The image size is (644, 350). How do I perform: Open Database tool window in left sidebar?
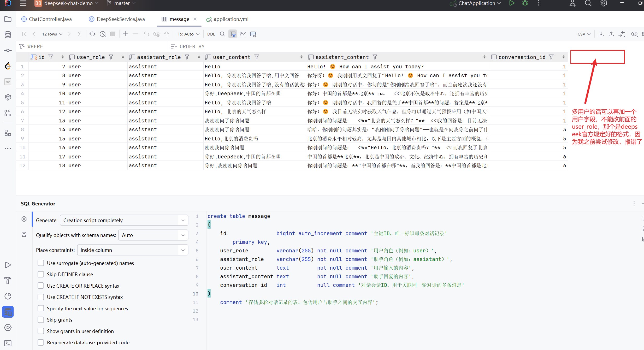(8, 34)
